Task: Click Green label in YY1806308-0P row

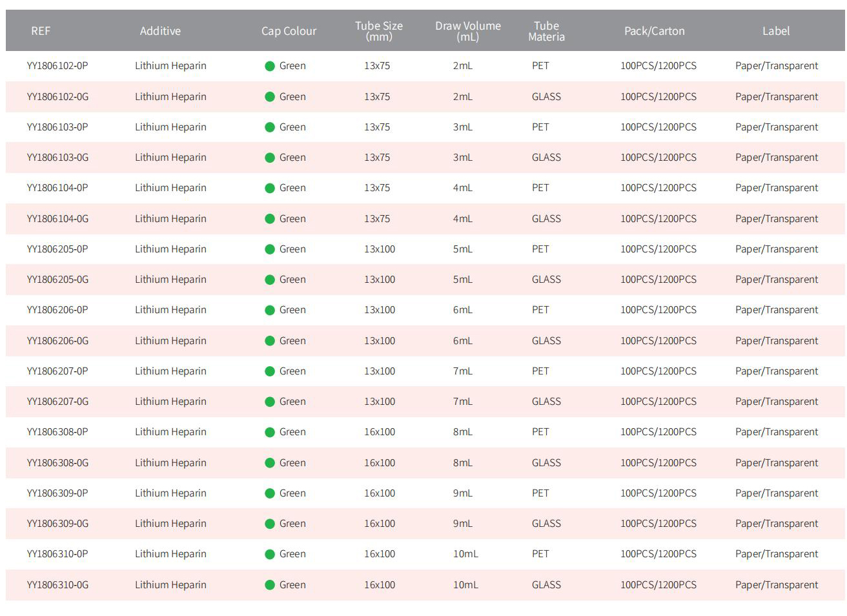Action: [292, 432]
